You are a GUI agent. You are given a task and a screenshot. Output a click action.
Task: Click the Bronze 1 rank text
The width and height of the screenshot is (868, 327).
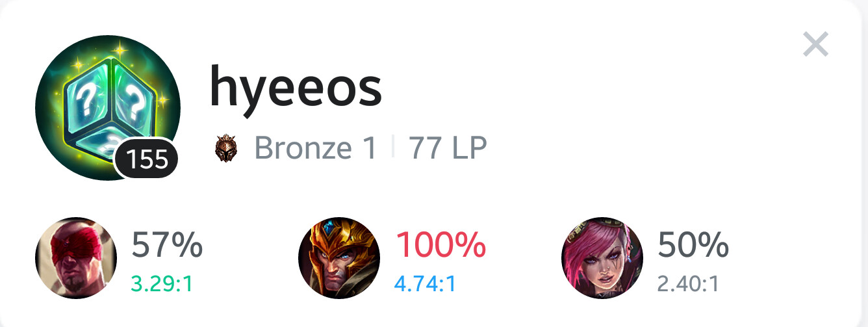[x=316, y=149]
